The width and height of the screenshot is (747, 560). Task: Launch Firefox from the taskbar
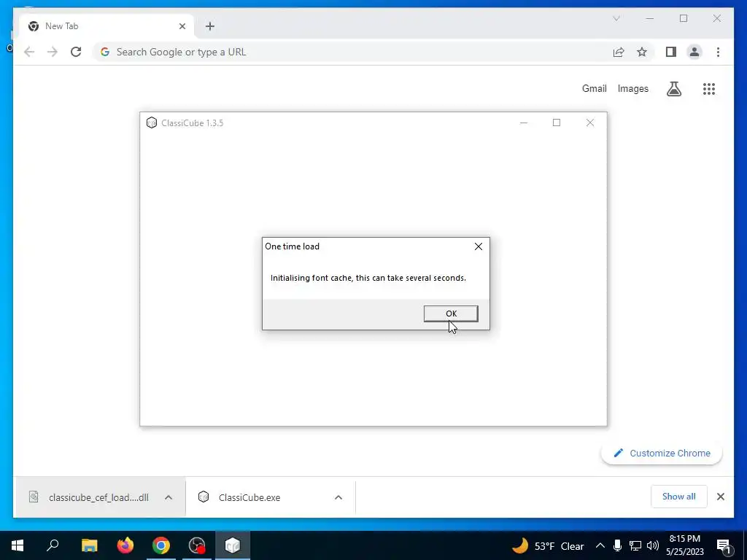pyautogui.click(x=125, y=545)
